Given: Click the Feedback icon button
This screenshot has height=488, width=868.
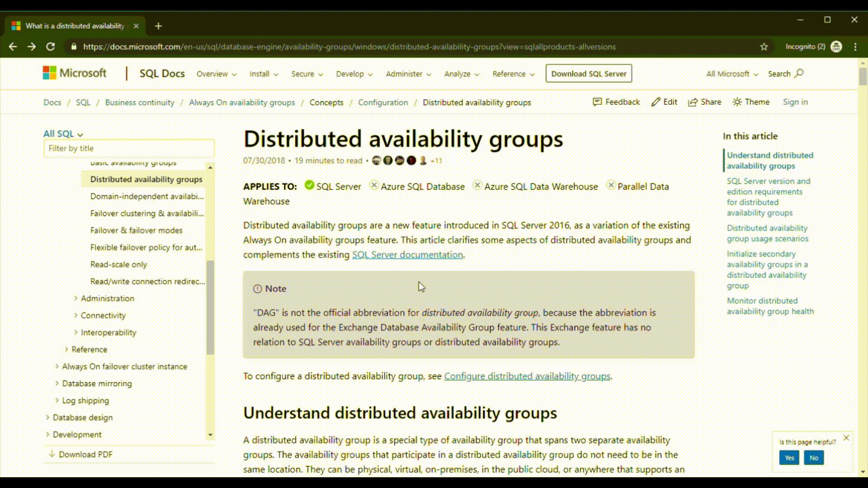Looking at the screenshot, I should [x=596, y=101].
